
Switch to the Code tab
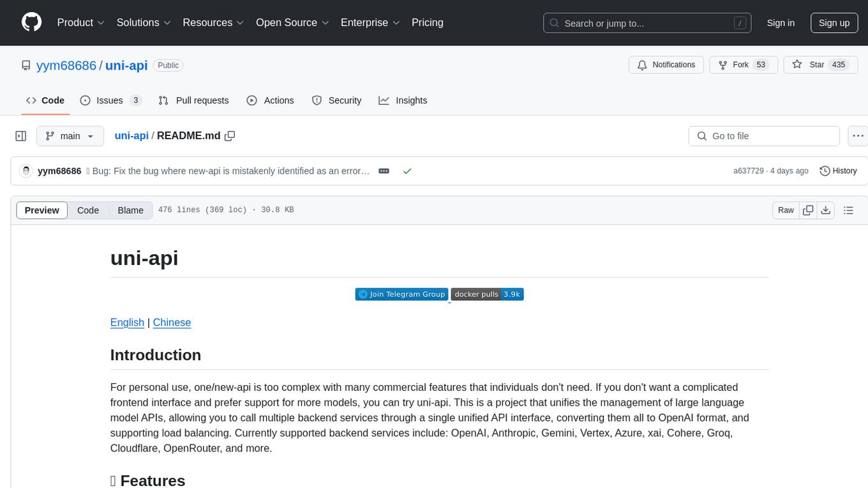[x=45, y=100]
